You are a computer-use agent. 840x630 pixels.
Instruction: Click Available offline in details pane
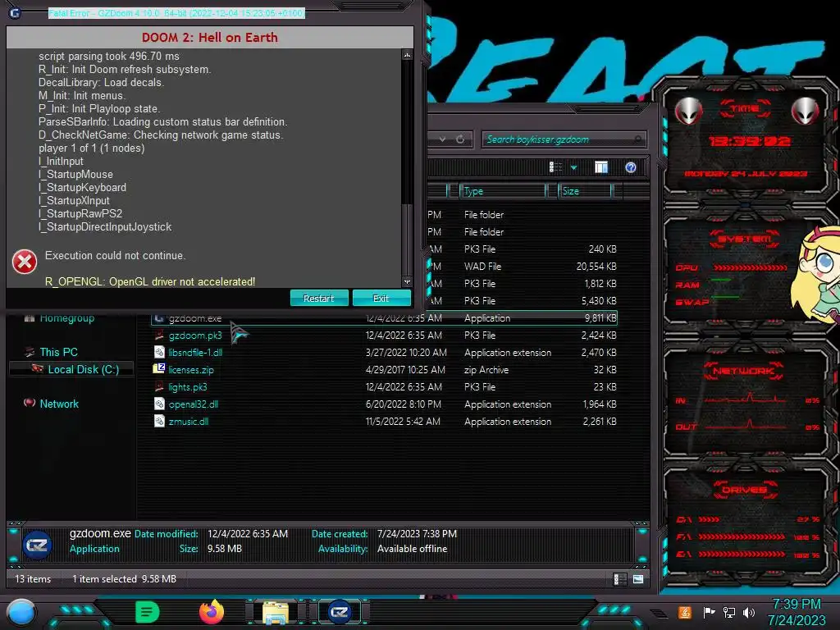(x=412, y=549)
